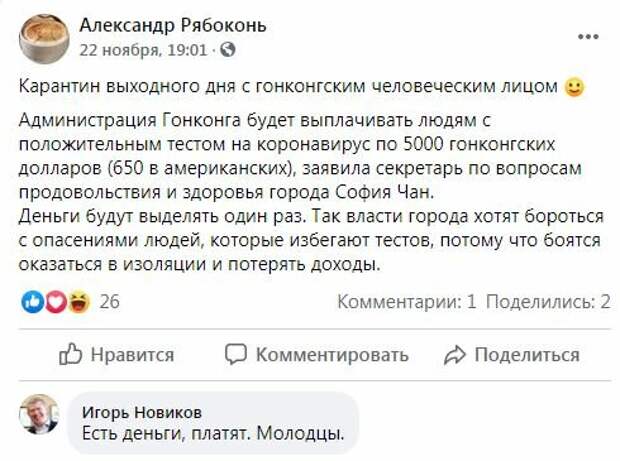The height and width of the screenshot is (461, 620).
Task: Toggle Нравится like on the post
Action: (x=116, y=354)
